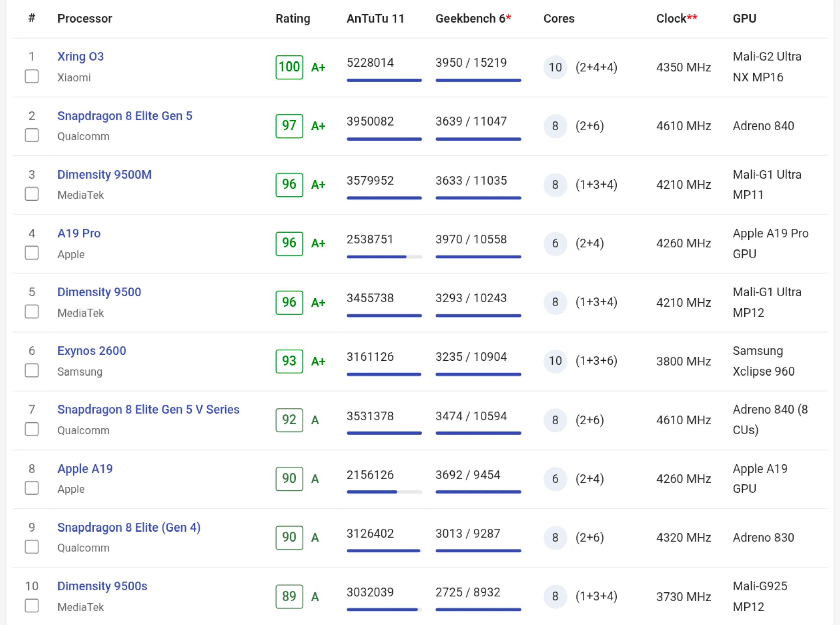
Task: Click the Samsung manufacturer label under Exynos 2600
Action: (x=80, y=372)
